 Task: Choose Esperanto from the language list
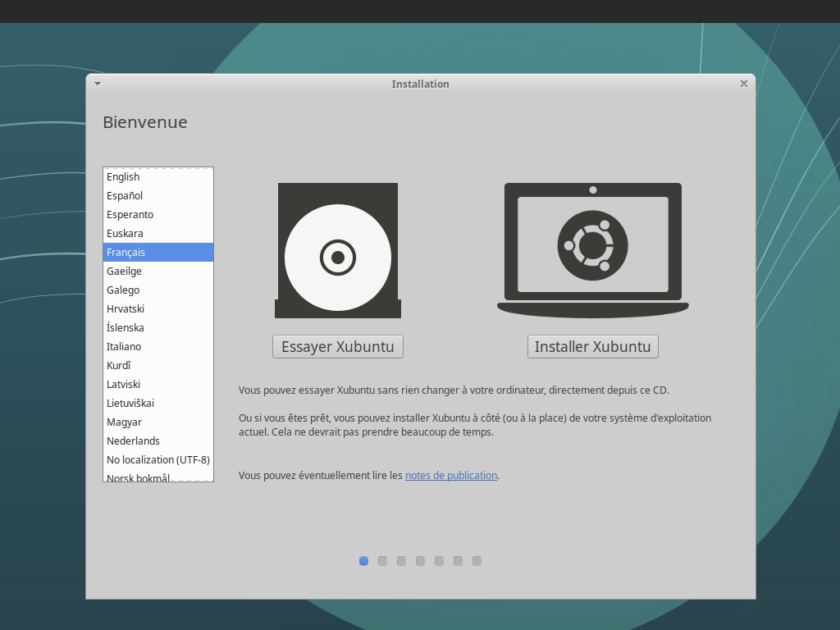click(130, 214)
